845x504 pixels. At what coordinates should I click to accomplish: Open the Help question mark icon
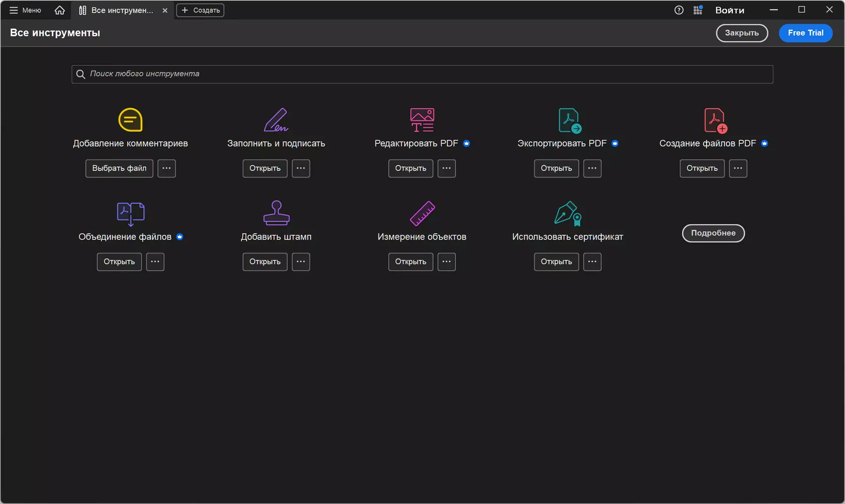pyautogui.click(x=679, y=10)
